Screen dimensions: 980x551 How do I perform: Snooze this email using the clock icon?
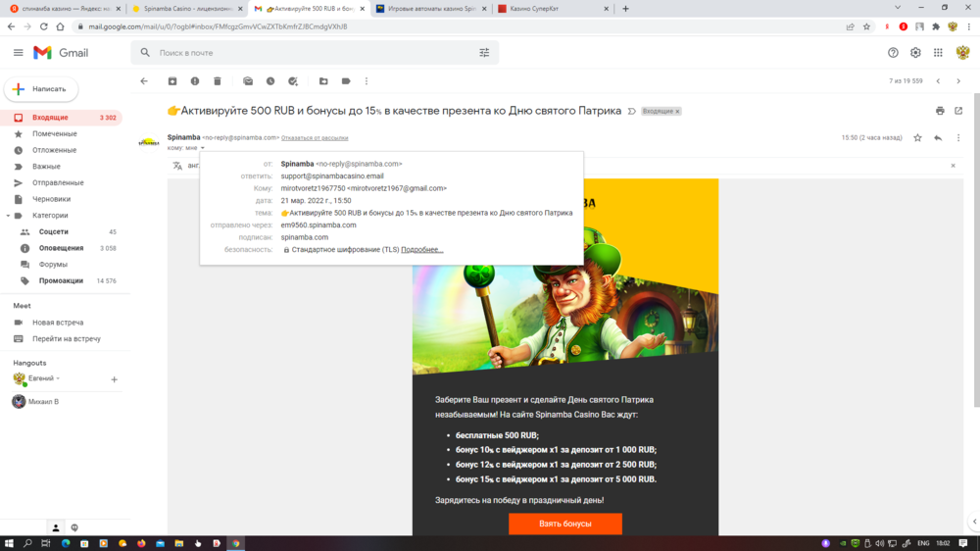point(270,81)
